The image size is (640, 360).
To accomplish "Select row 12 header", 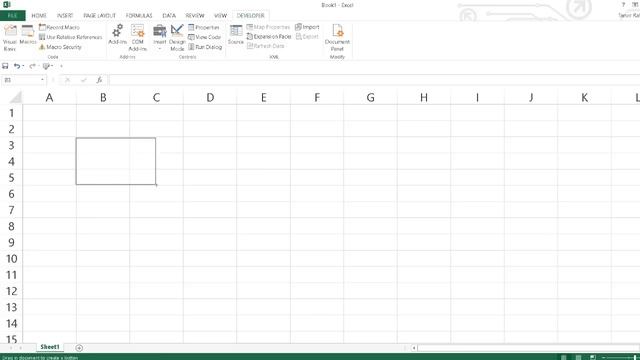I will point(11,291).
